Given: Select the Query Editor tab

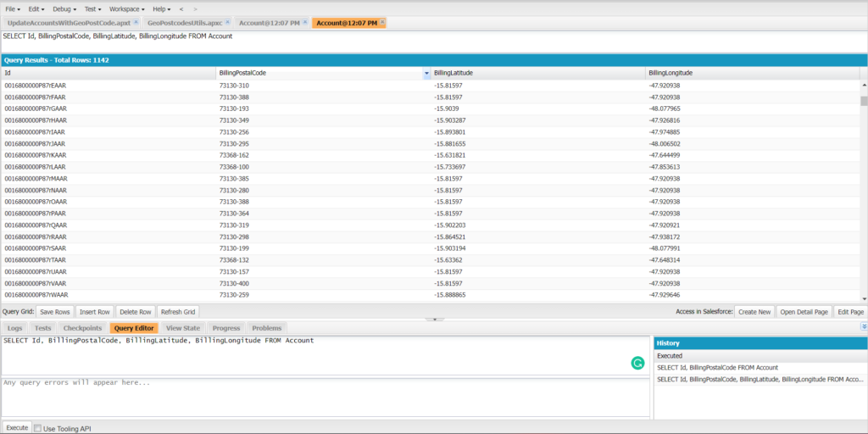Looking at the screenshot, I should 134,328.
